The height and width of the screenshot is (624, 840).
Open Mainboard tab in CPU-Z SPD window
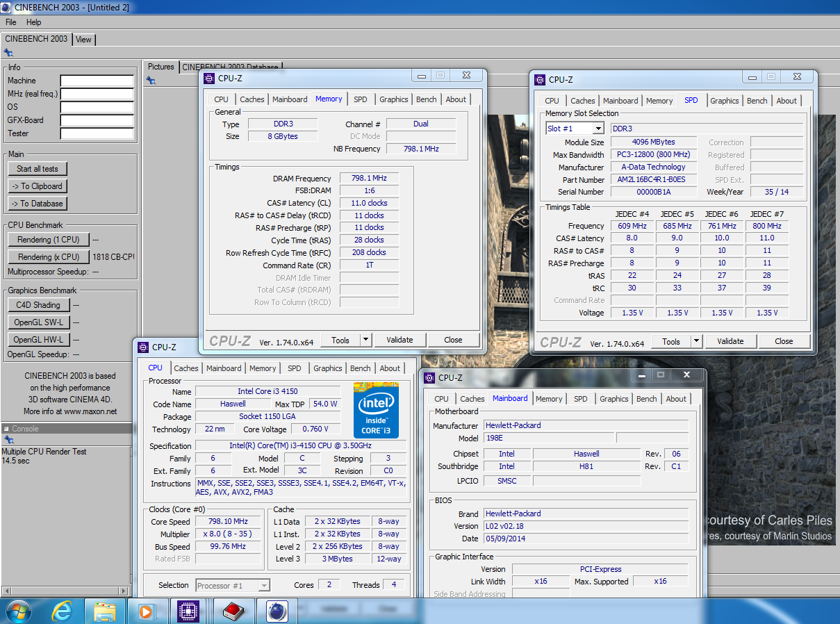point(620,101)
